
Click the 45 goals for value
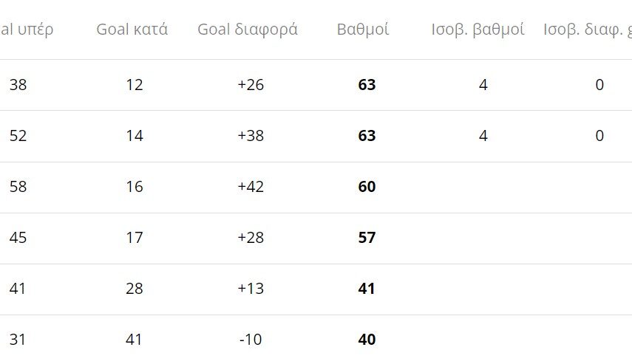pyautogui.click(x=18, y=238)
